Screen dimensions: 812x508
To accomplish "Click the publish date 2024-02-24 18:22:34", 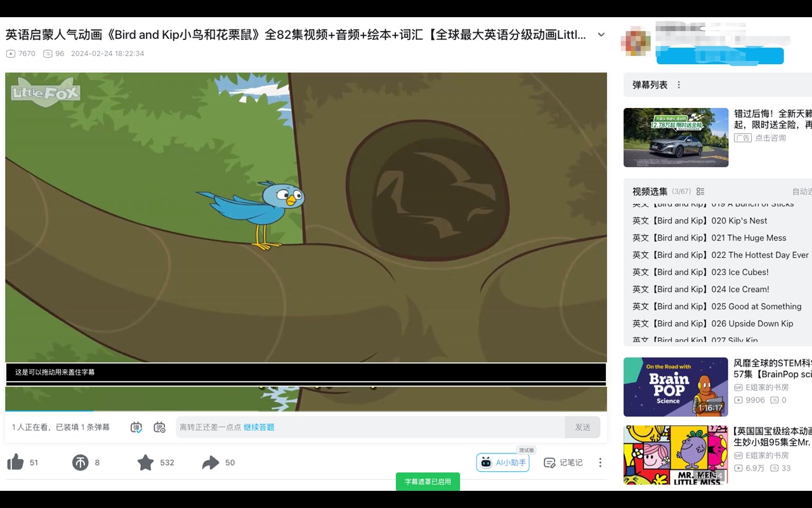I will (x=107, y=54).
